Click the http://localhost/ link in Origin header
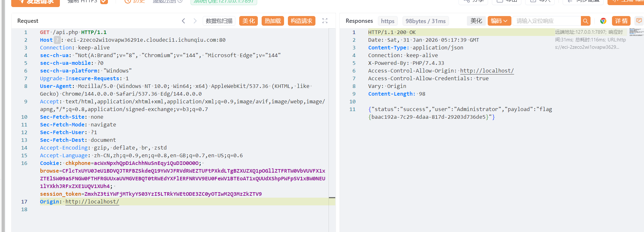This screenshot has height=232, width=644. (x=92, y=202)
